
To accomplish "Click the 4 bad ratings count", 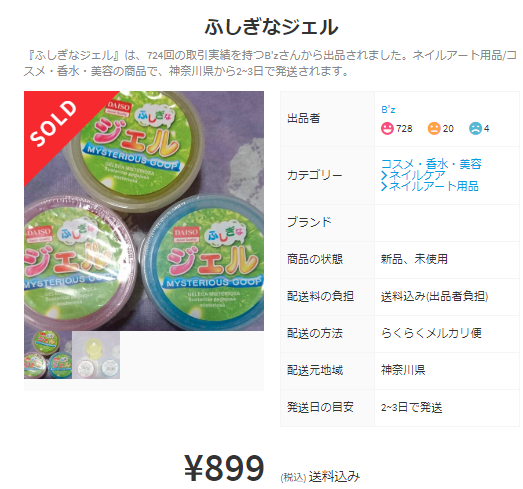I will click(487, 129).
